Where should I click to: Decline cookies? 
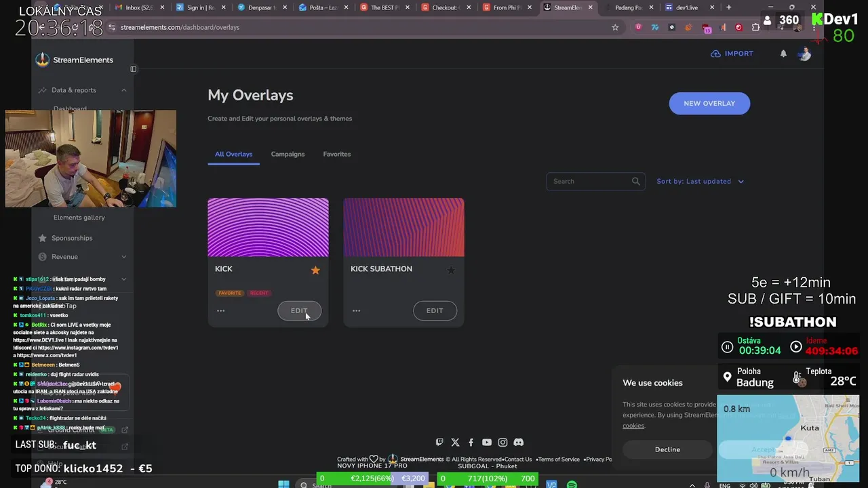(667, 449)
